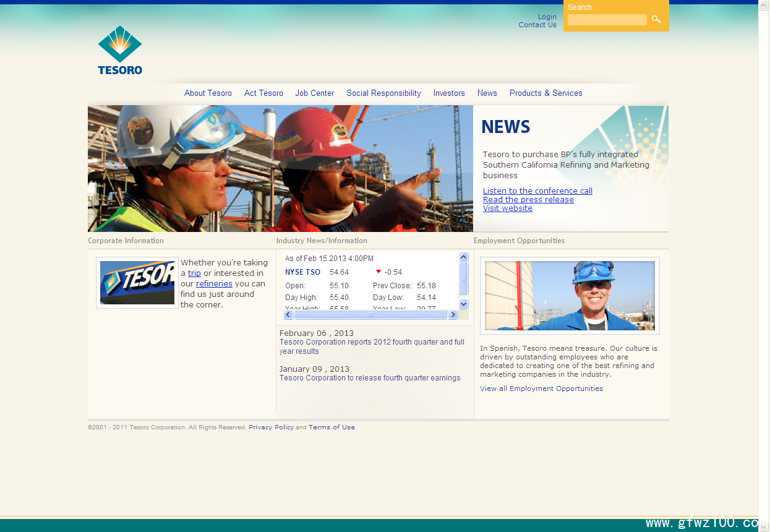Click the Login link
The height and width of the screenshot is (532, 770).
tap(547, 17)
